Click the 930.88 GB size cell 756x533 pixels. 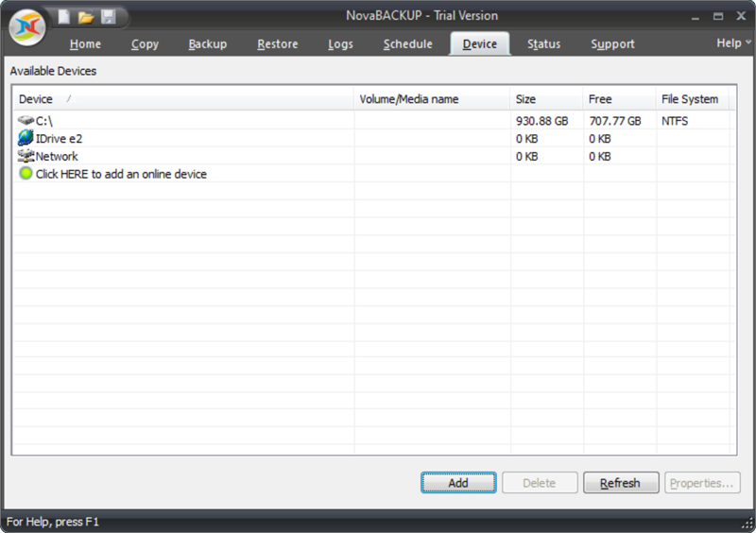[x=541, y=121]
